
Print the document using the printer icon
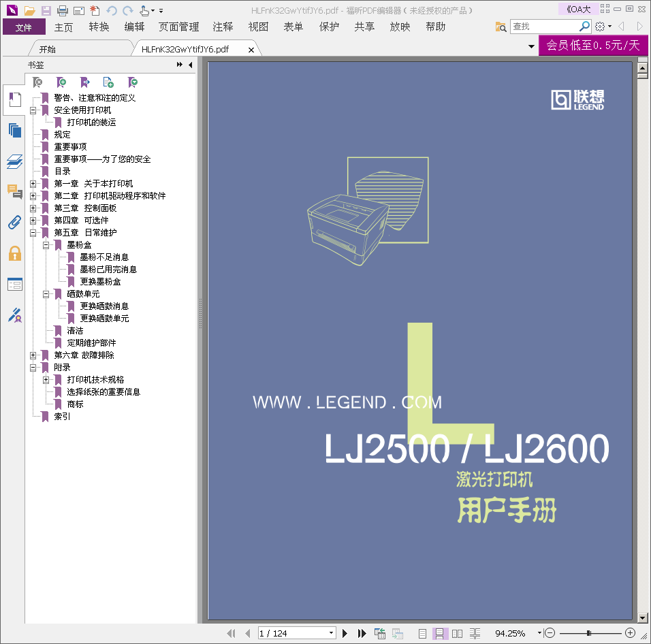tap(63, 10)
